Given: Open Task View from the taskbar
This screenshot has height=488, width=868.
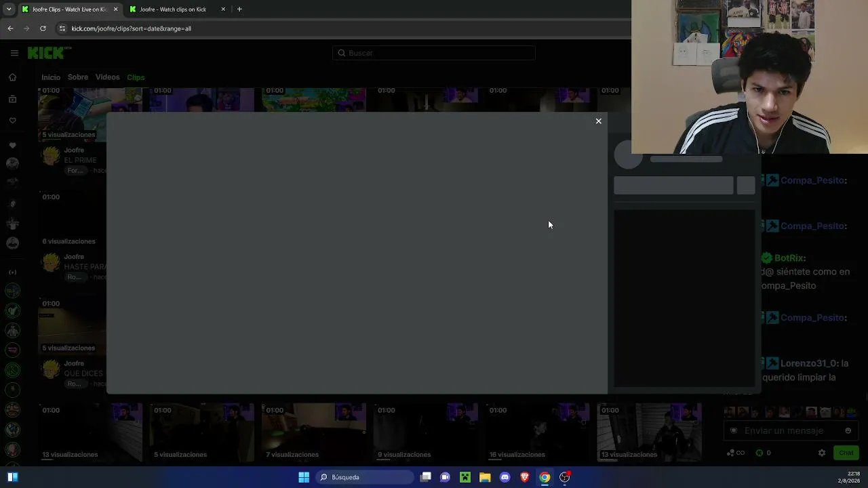Looking at the screenshot, I should click(x=425, y=477).
